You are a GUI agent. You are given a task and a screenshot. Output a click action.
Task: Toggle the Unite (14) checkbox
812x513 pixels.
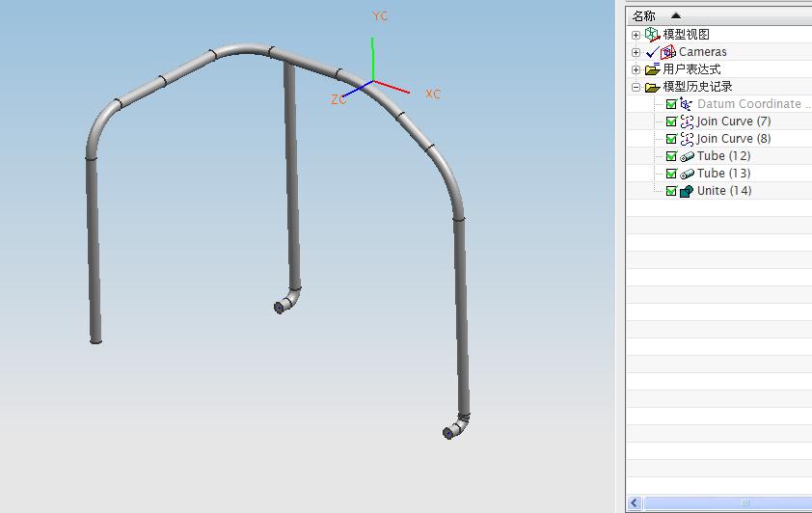671,191
